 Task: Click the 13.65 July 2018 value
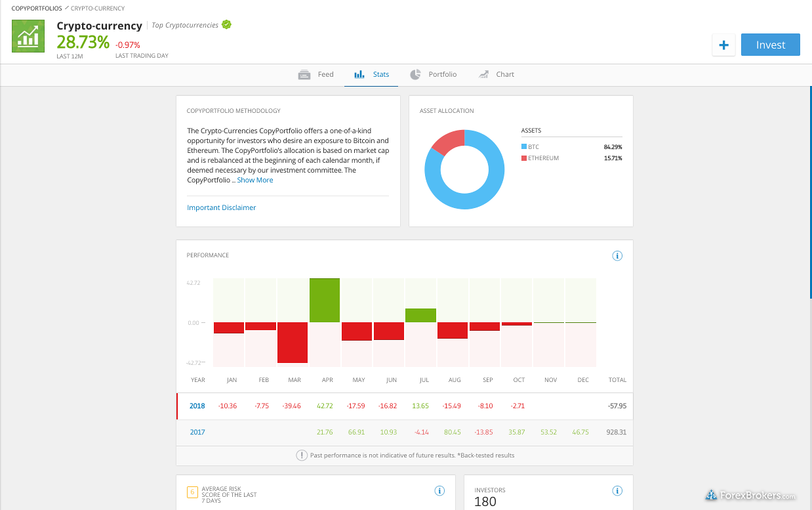(x=420, y=406)
